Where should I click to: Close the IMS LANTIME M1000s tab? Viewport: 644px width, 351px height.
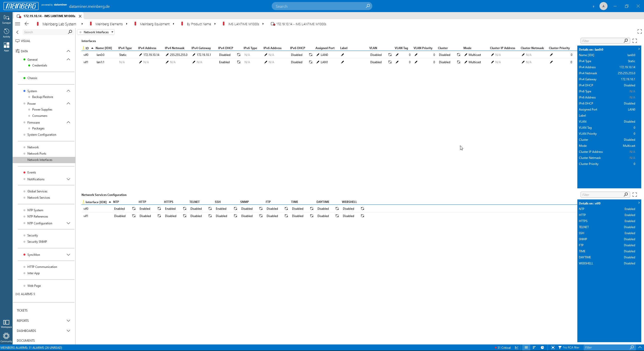coord(80,16)
